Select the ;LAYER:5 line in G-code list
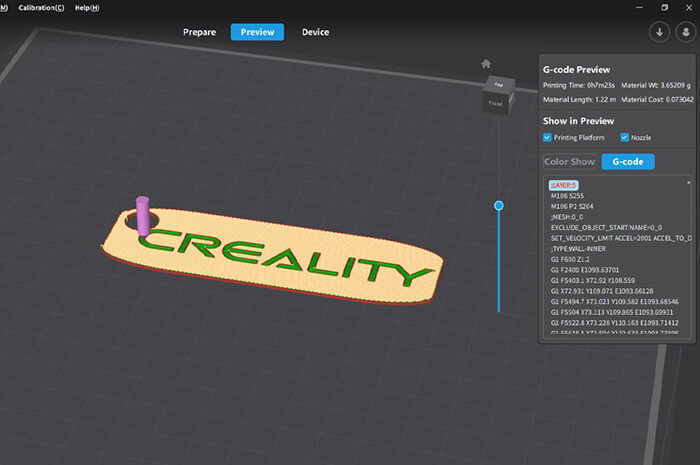Screen dimensions: 700x465 pos(563,185)
